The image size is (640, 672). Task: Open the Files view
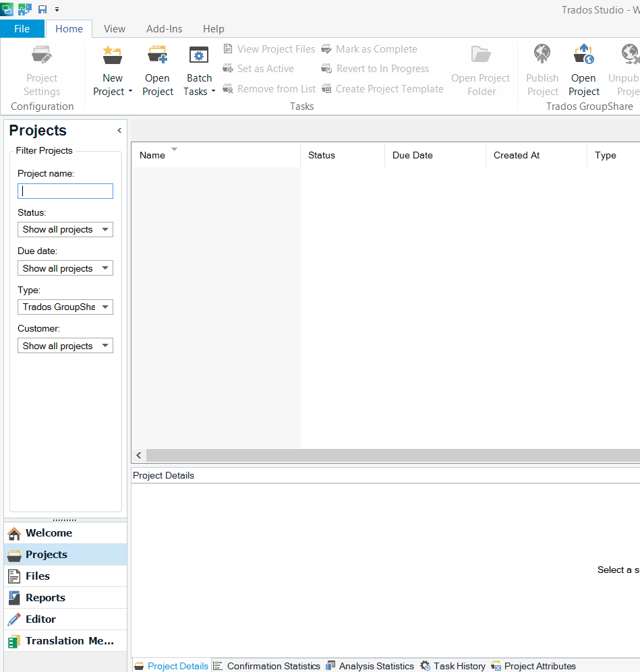coord(65,576)
